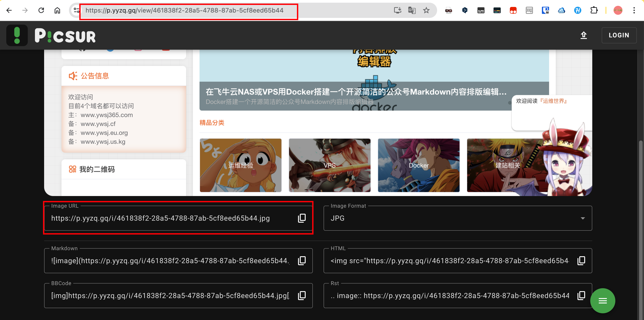Copy the HTML img snippet
This screenshot has height=320, width=644.
tap(581, 260)
